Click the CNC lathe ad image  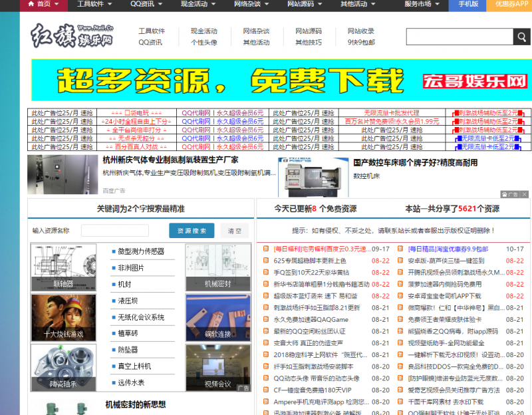(313, 177)
